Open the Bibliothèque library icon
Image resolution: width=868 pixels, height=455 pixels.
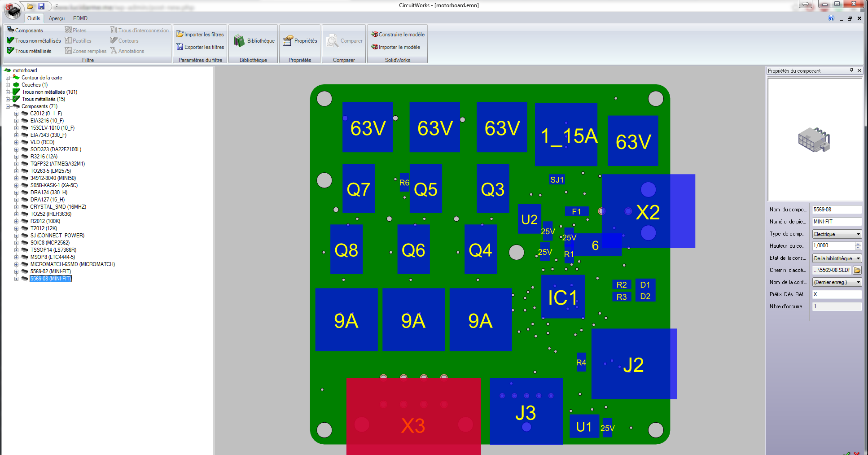point(239,41)
